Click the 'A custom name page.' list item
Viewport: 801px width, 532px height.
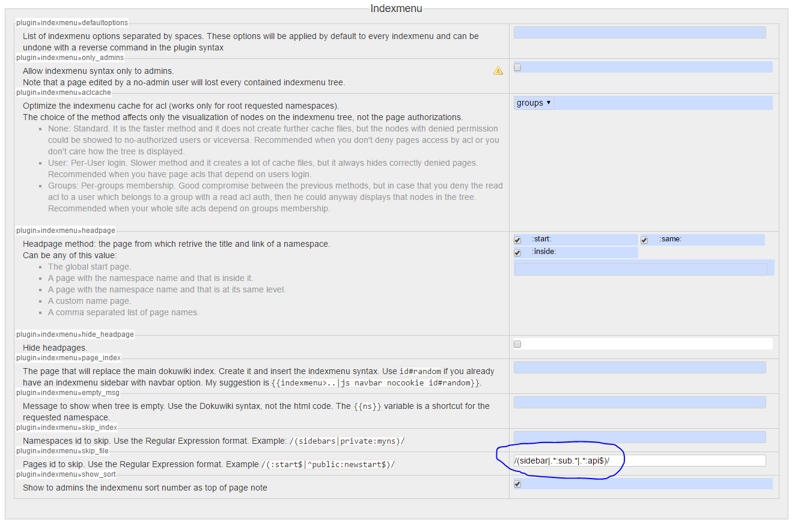tap(90, 301)
